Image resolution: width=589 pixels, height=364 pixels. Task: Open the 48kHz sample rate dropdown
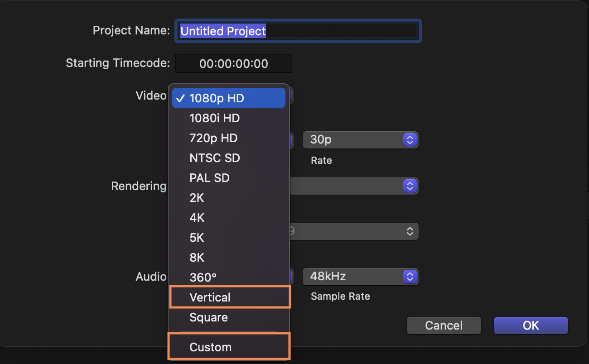pos(360,276)
